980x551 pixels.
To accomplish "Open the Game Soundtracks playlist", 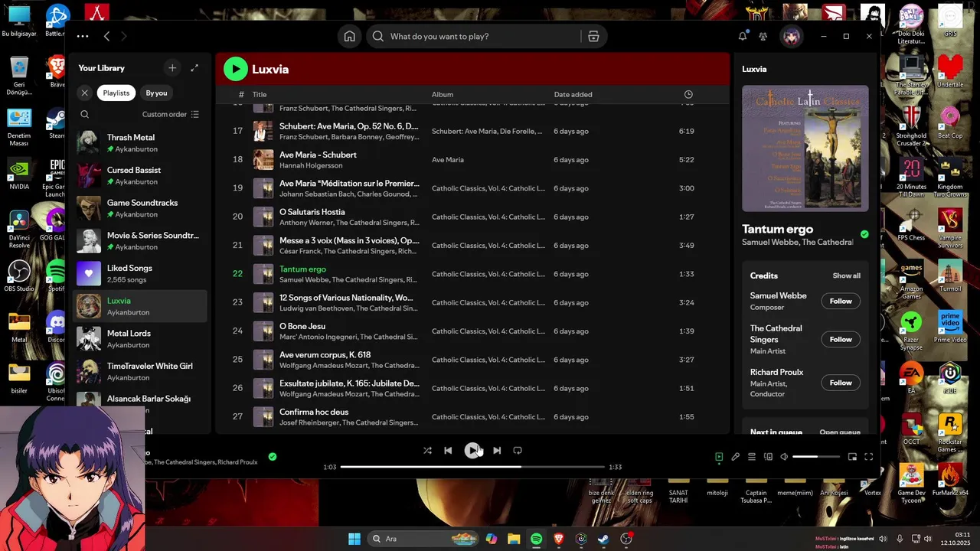I will 140,208.
